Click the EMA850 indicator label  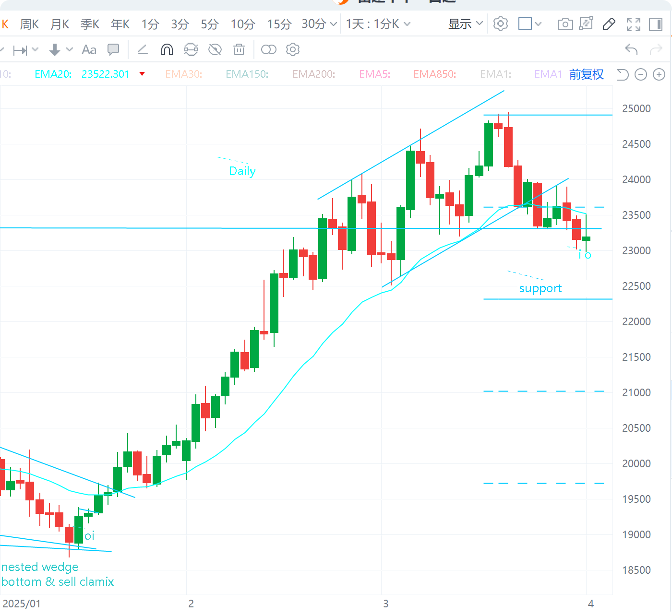pos(435,74)
